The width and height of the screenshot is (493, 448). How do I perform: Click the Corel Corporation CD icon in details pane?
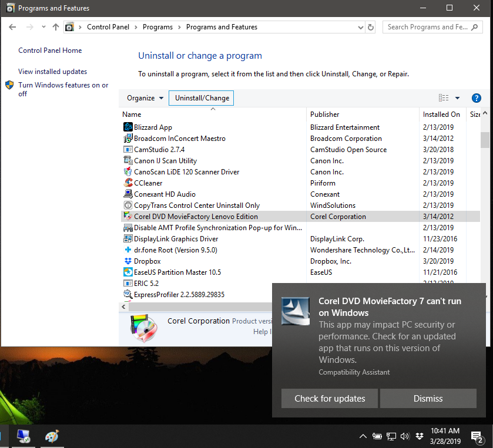click(x=143, y=325)
